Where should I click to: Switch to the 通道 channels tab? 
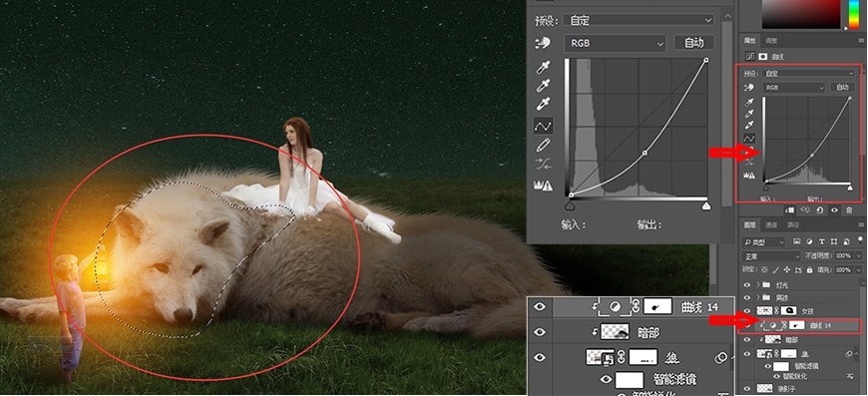pos(771,225)
